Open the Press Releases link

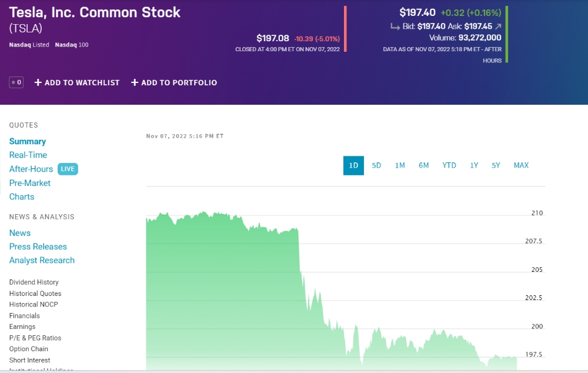(38, 247)
